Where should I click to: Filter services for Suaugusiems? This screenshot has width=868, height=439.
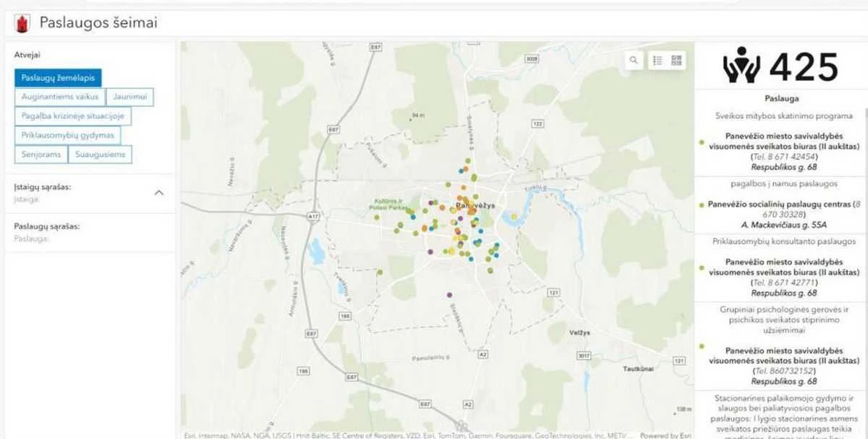[101, 154]
